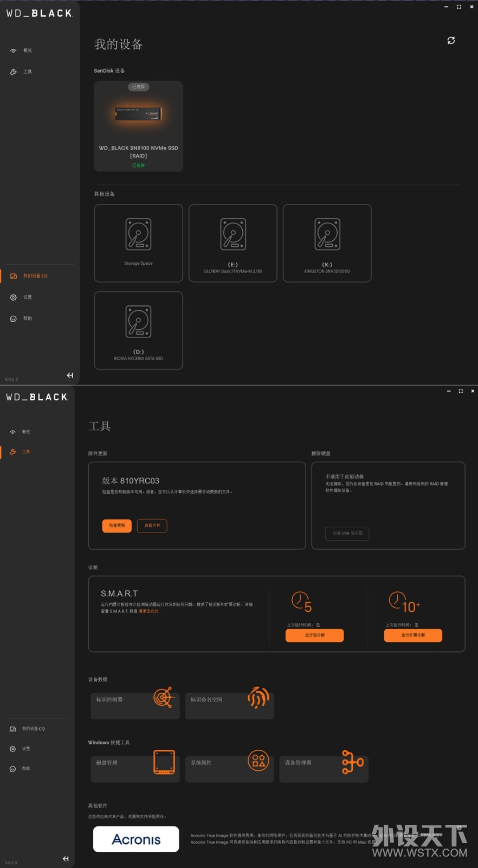Select the WD_BLACK SN8100 NVMe SSD device card
The image size is (478, 868).
[138, 126]
